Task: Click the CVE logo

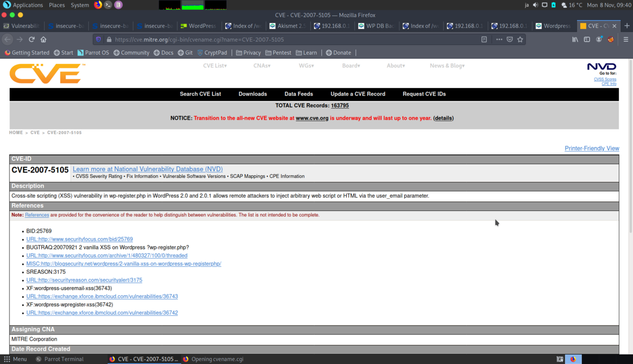Action: tap(47, 74)
